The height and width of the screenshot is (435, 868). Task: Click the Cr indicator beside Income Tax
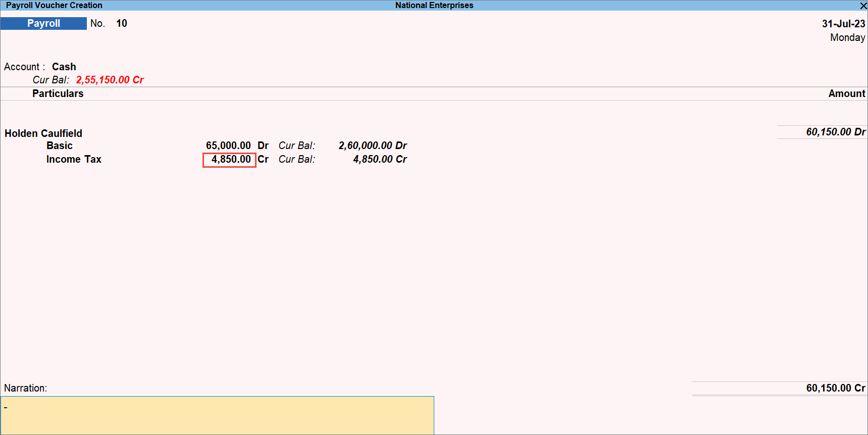click(x=263, y=159)
